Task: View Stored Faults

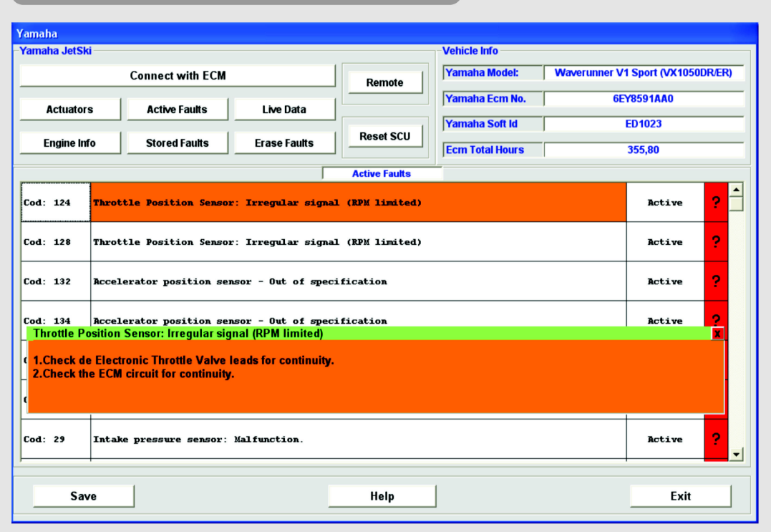Action: 177,143
